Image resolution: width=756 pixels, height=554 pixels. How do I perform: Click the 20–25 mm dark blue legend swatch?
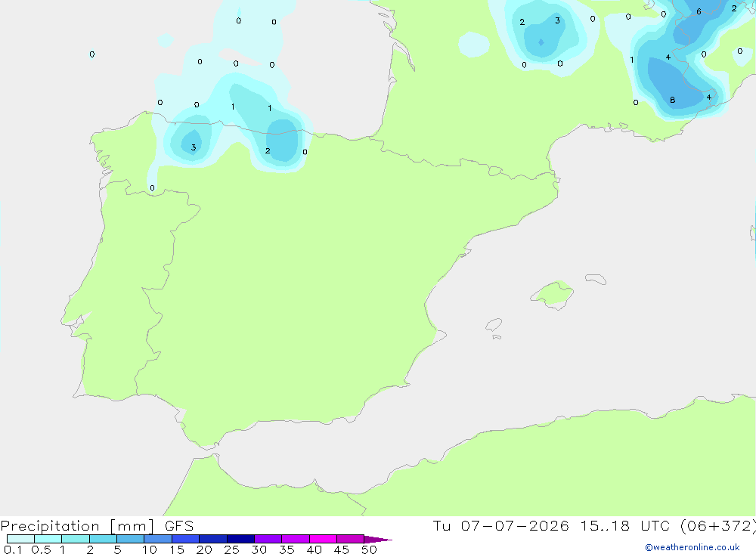pyautogui.click(x=212, y=539)
